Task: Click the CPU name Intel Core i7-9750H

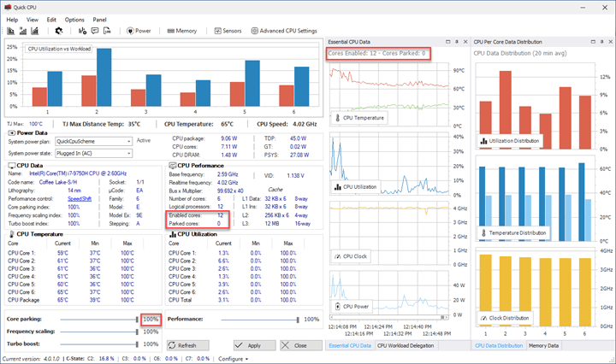Action: (78, 173)
